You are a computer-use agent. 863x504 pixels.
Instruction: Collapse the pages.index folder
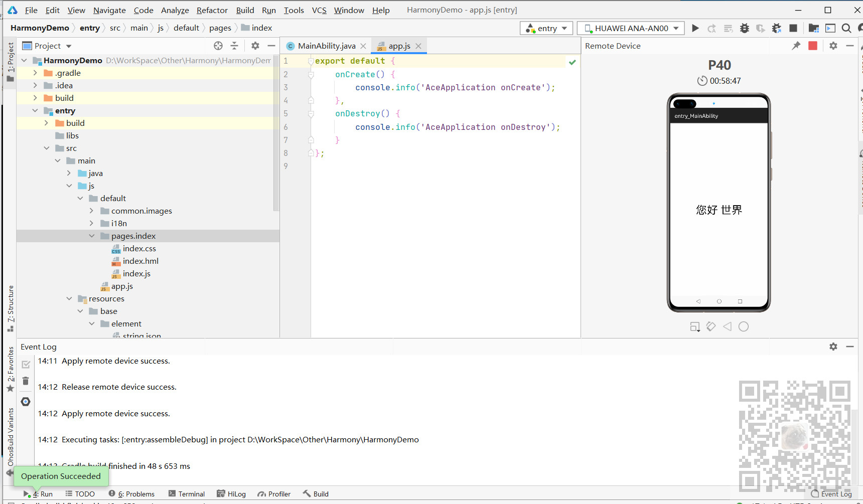[91, 236]
